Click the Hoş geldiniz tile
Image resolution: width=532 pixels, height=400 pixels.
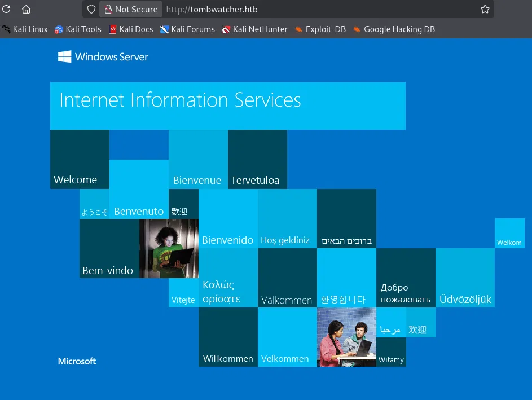[x=287, y=218]
